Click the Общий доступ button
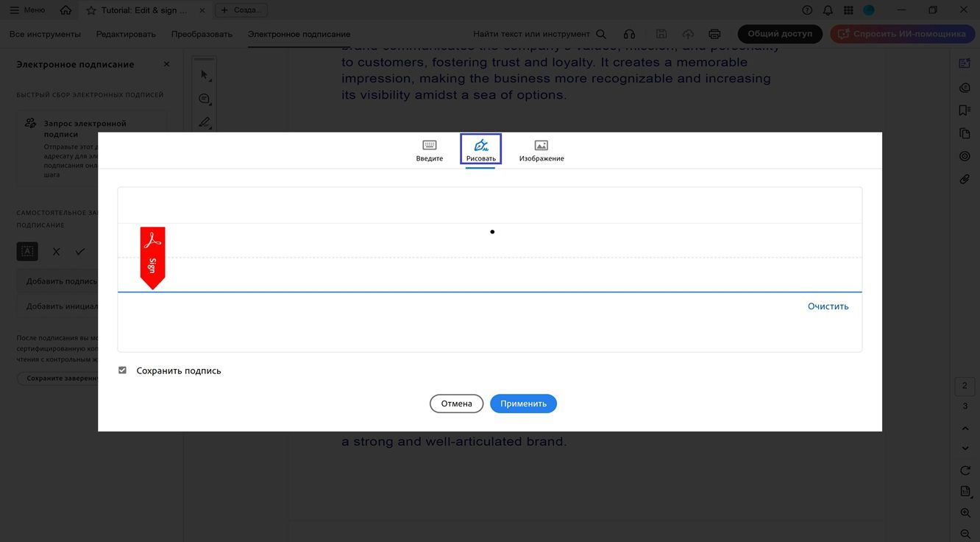Viewport: 980px width, 542px height. pyautogui.click(x=780, y=34)
